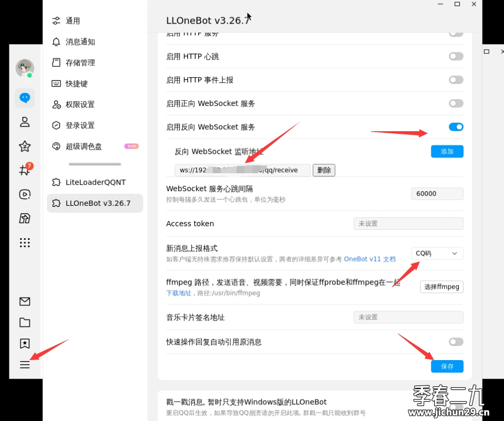Open the QQ collections bookmark icon

pos(24,343)
